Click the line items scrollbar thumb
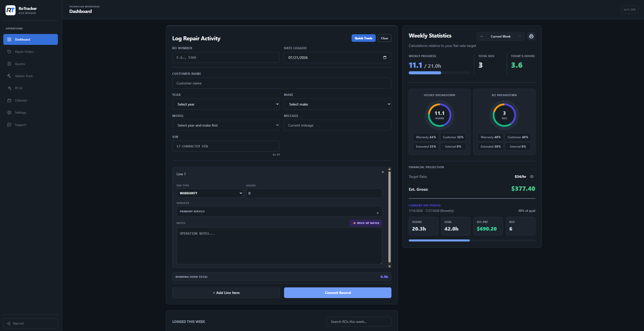 coord(389,217)
